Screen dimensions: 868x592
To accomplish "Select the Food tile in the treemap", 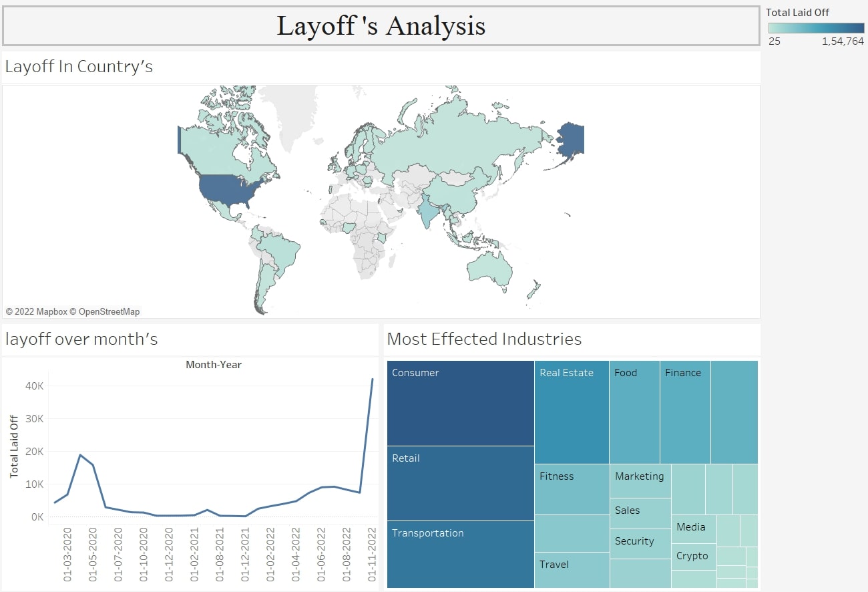I will click(x=634, y=412).
